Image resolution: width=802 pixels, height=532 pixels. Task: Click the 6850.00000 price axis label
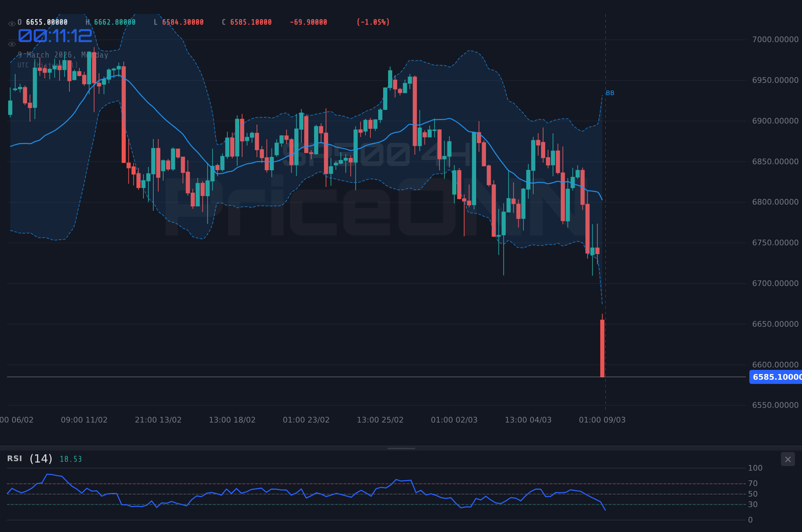tap(775, 161)
